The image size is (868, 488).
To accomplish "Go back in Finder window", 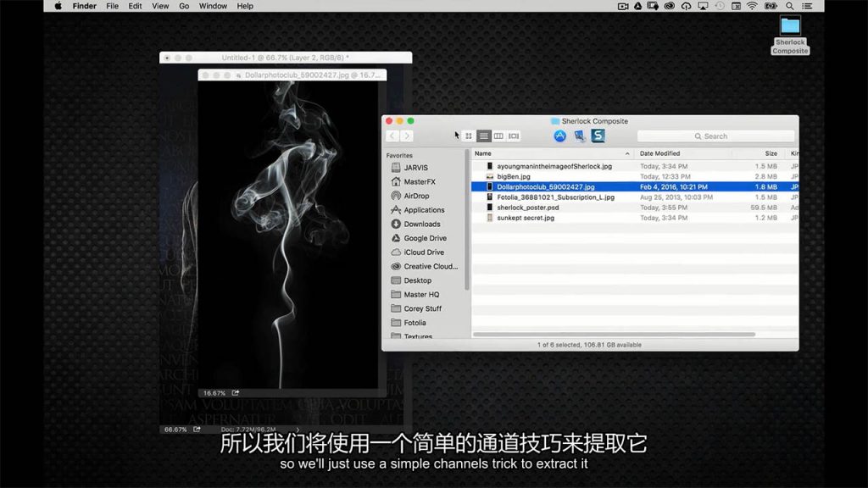I will 392,136.
